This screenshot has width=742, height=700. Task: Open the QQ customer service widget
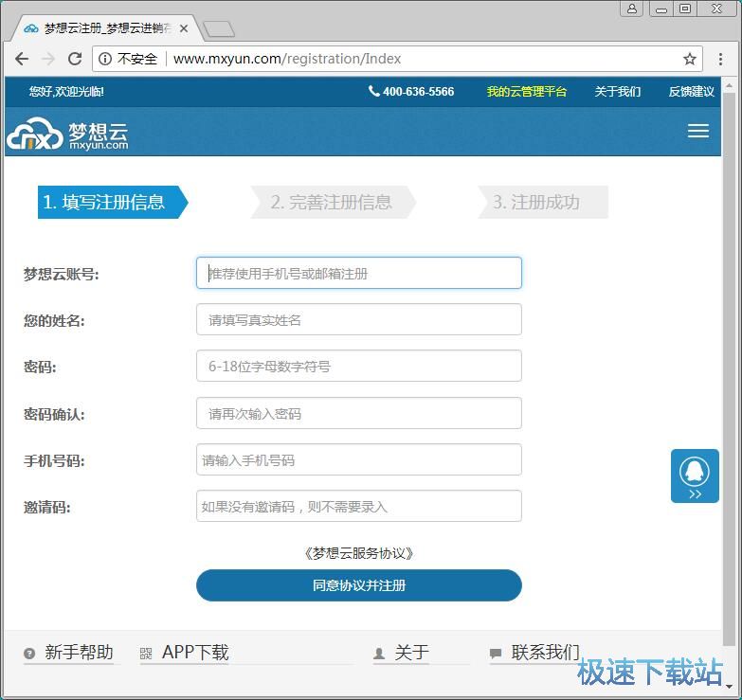[695, 476]
